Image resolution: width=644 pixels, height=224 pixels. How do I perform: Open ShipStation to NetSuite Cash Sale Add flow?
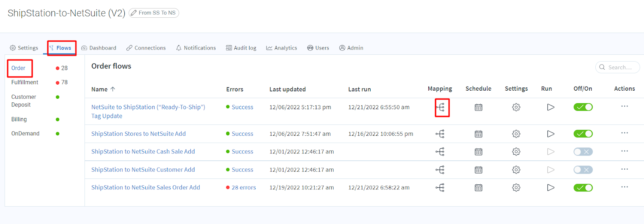pos(143,151)
